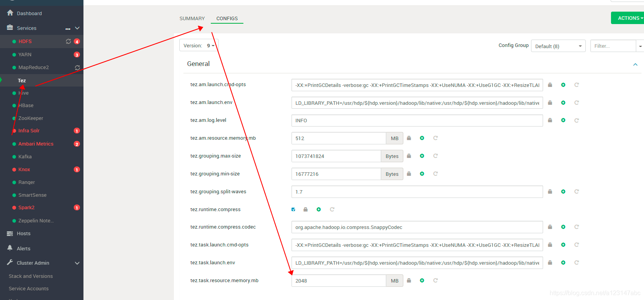Edit the tez.task.resource.memory.mb value 2048
The image size is (644, 300).
(x=338, y=281)
